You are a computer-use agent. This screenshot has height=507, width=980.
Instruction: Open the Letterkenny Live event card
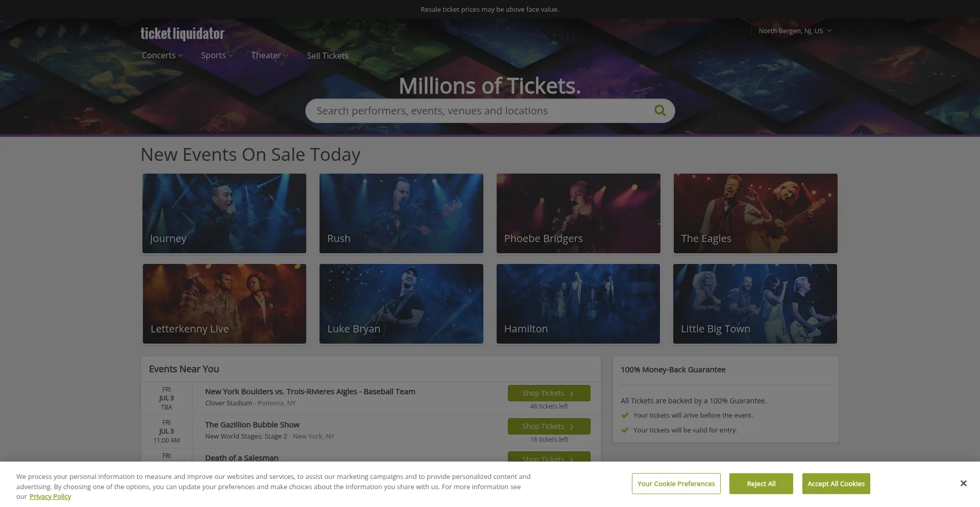click(225, 304)
